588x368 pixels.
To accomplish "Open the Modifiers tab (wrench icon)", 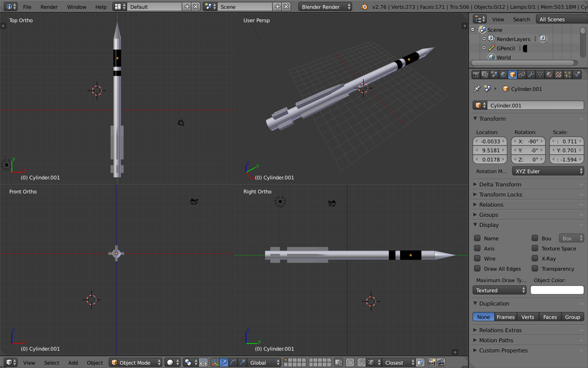I will pos(531,75).
